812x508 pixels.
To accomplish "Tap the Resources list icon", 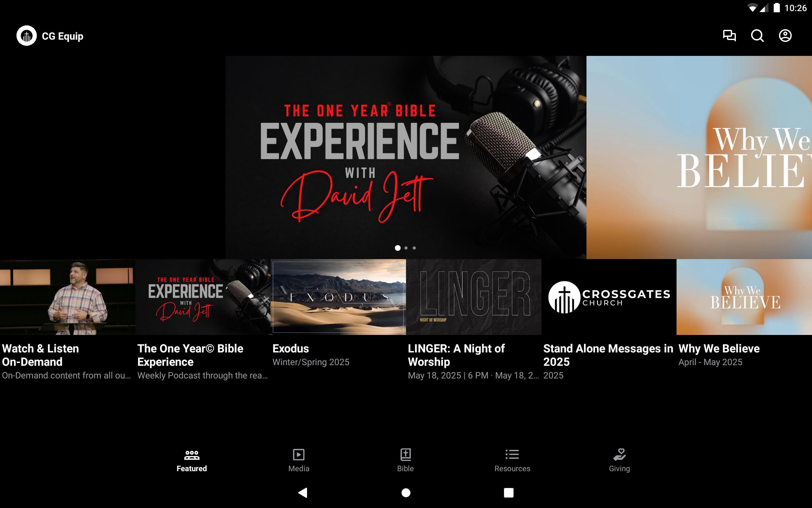I will (x=512, y=455).
